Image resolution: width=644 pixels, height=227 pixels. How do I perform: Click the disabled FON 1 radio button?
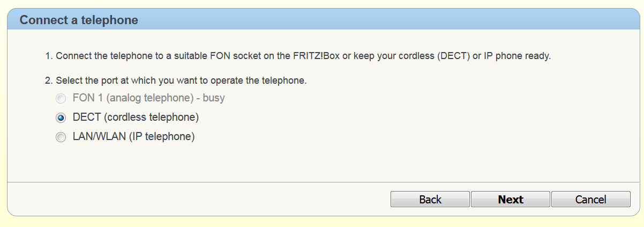(x=61, y=99)
